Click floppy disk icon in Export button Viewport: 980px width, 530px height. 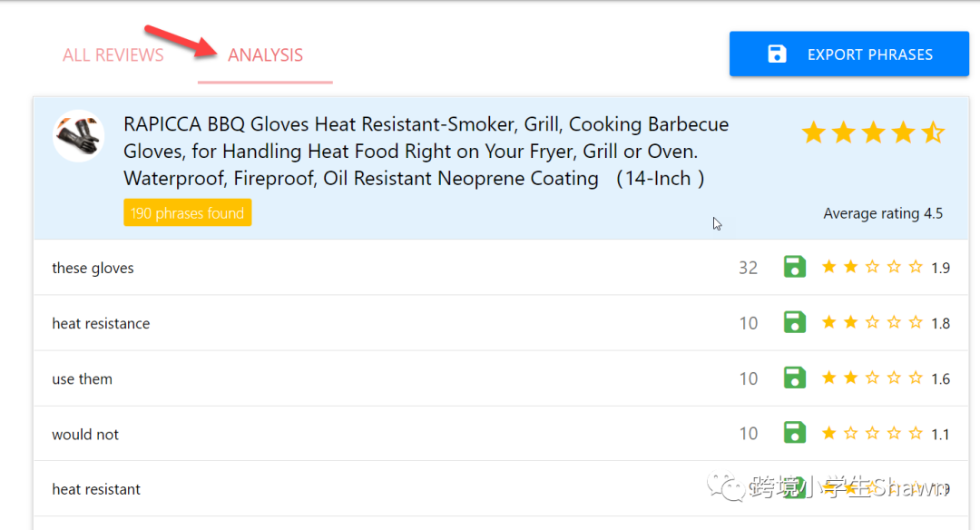777,54
